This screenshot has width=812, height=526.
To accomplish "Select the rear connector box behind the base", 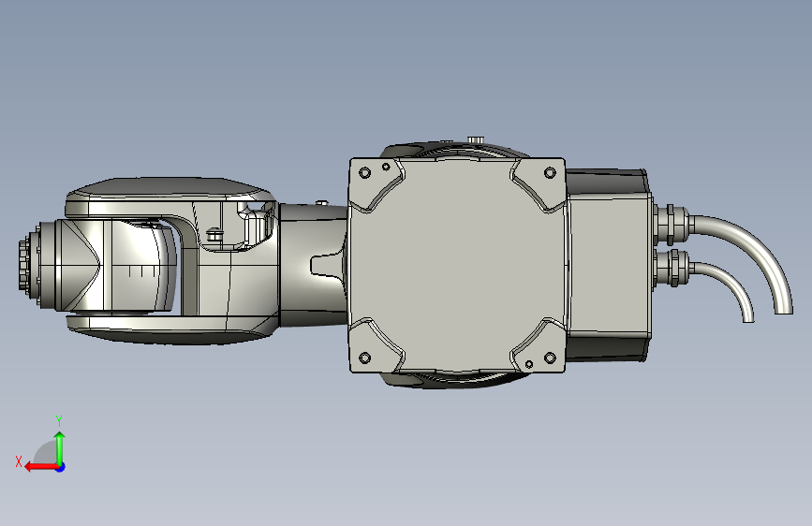I will (x=609, y=264).
